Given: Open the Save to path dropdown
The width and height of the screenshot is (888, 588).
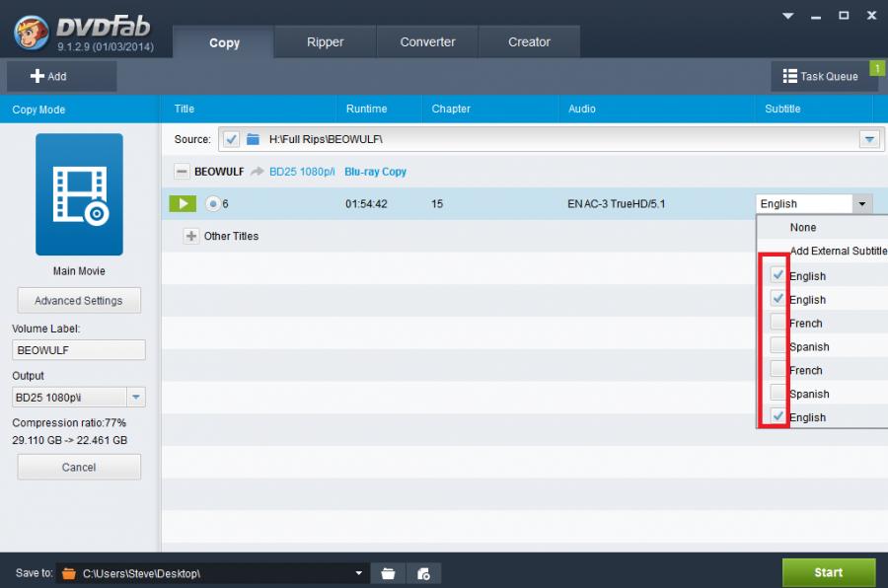Looking at the screenshot, I should [x=358, y=573].
